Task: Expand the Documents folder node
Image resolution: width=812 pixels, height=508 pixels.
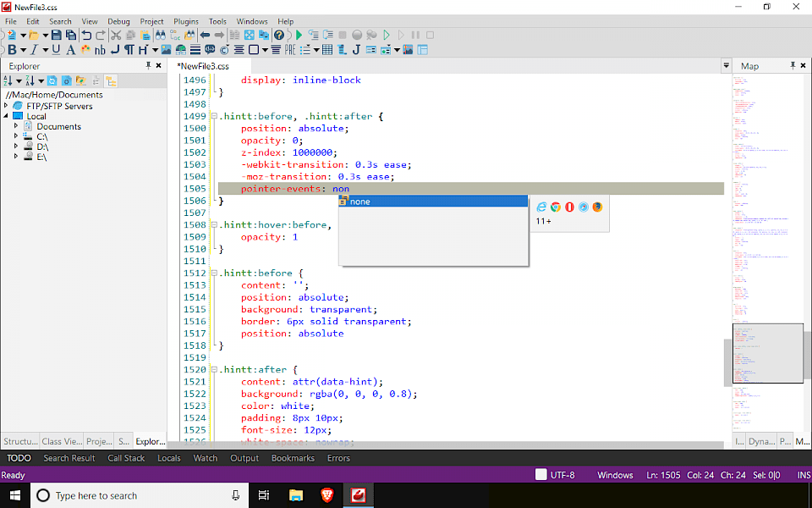Action: (x=15, y=126)
